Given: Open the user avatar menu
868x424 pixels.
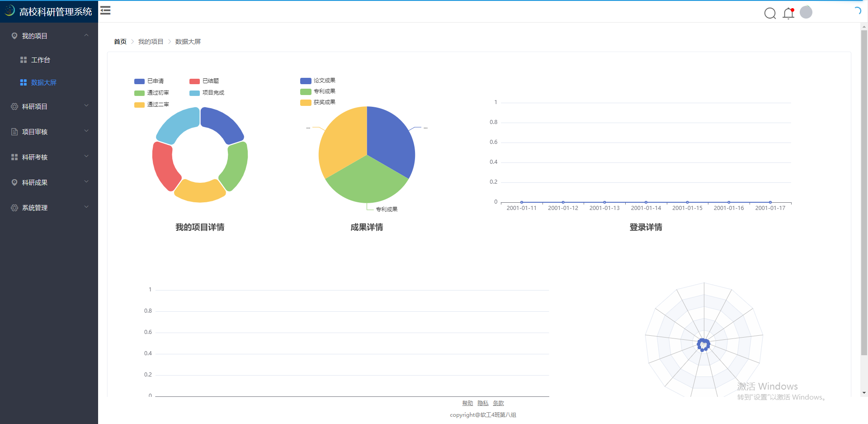Looking at the screenshot, I should tap(806, 12).
